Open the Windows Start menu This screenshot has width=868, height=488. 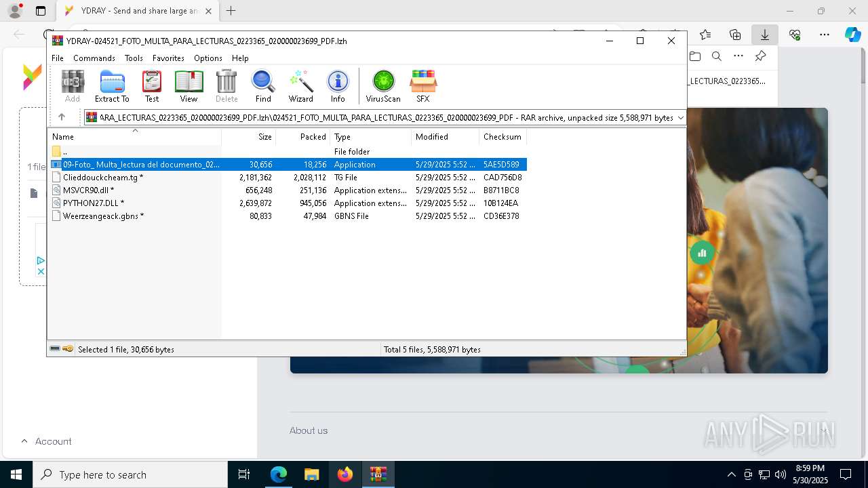[16, 474]
